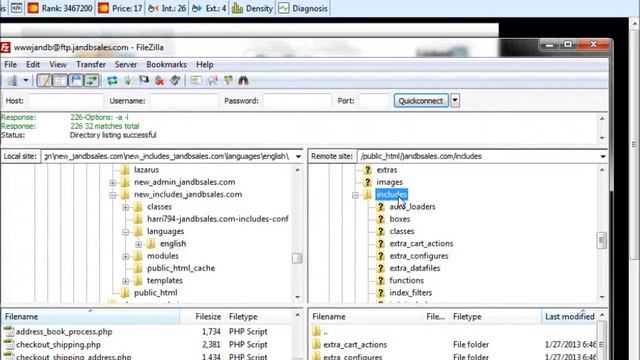The width and height of the screenshot is (640, 360).
Task: Select the local public_html folder
Action: pos(156,293)
